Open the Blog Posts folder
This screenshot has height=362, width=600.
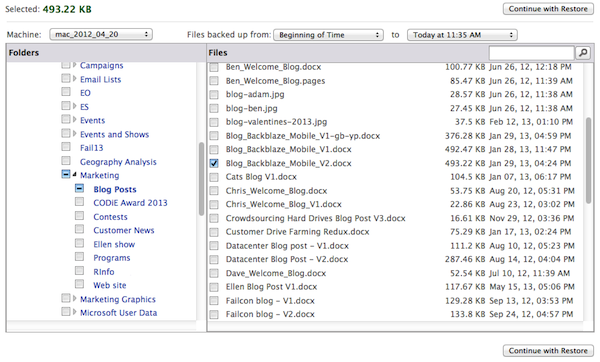pos(115,189)
